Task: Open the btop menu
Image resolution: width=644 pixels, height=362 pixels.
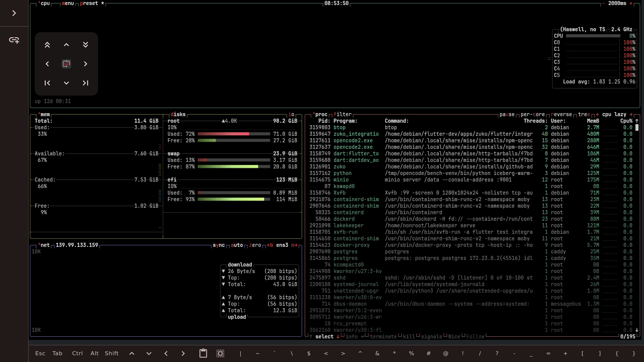Action: click(x=68, y=3)
